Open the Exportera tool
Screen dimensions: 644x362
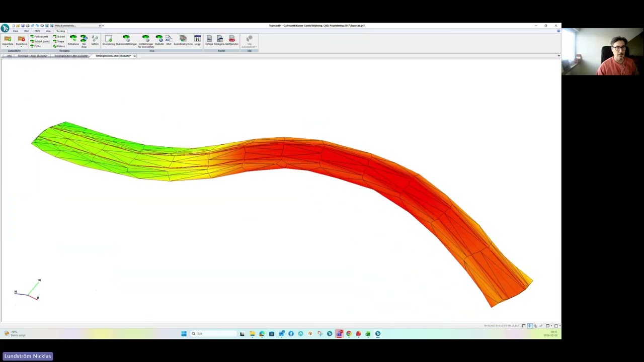coord(21,41)
